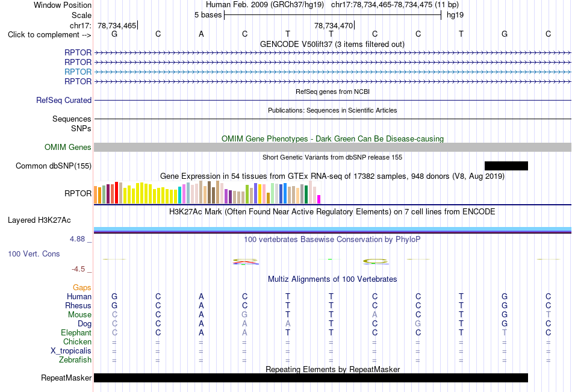This screenshot has width=572, height=392.
Task: Click the Chicken alignment row label
Action: click(77, 341)
